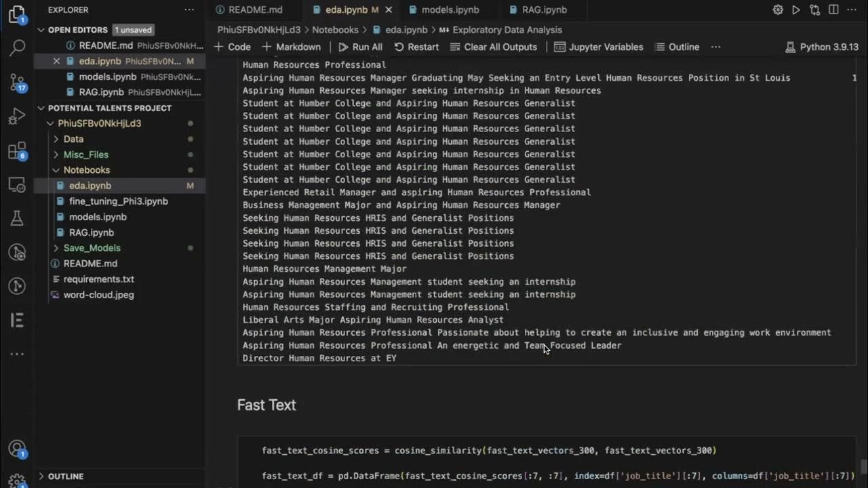
Task: Open the Search view in activity bar
Action: [x=17, y=47]
